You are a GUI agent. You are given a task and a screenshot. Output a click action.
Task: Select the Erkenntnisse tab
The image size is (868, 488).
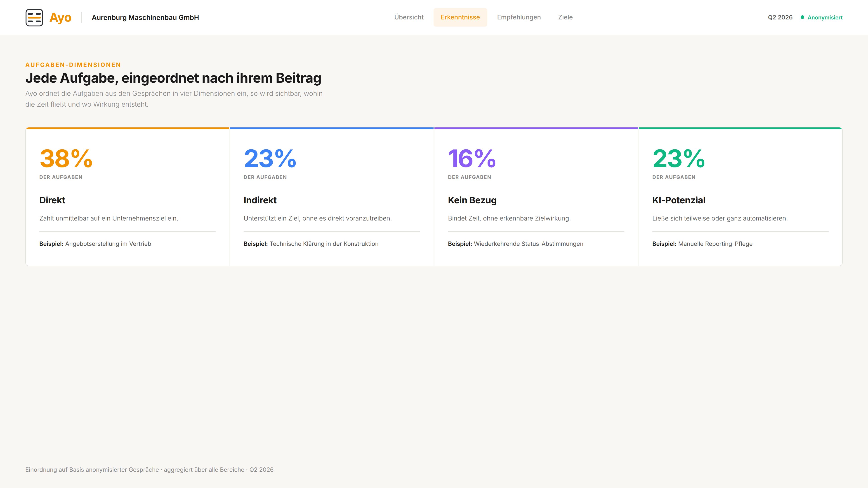point(460,17)
